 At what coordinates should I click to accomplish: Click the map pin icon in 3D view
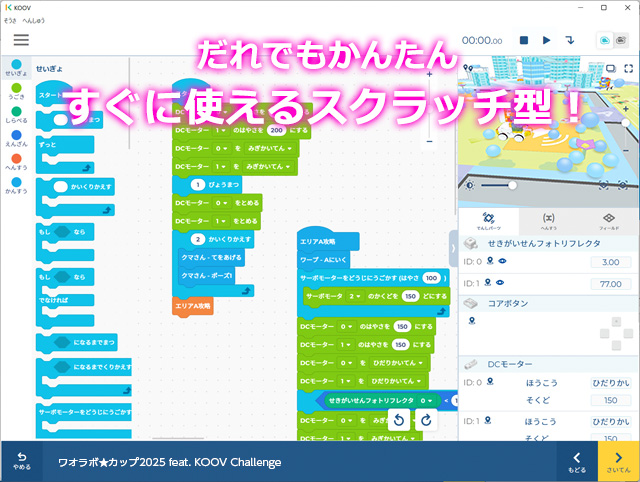coord(468,67)
